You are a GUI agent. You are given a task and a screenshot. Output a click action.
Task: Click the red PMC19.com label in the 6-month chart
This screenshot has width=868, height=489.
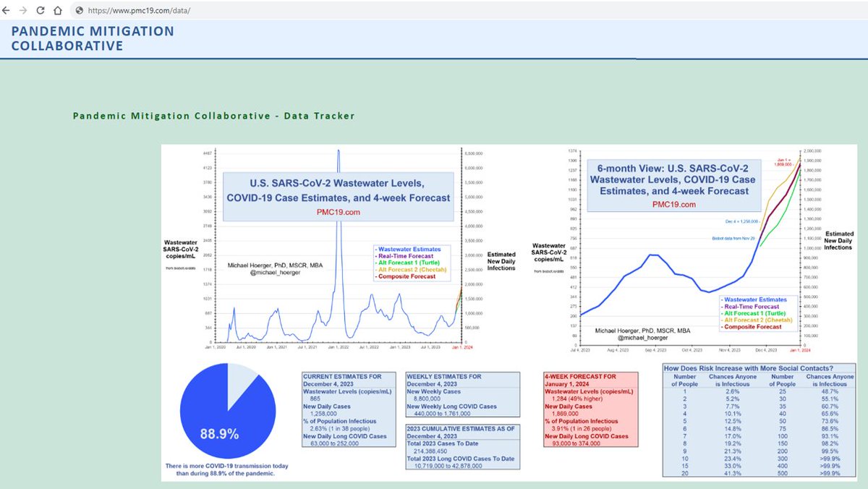click(x=674, y=205)
